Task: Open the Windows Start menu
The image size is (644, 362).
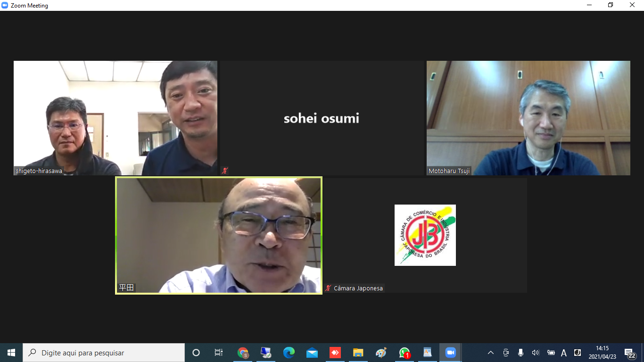Action: click(11, 353)
